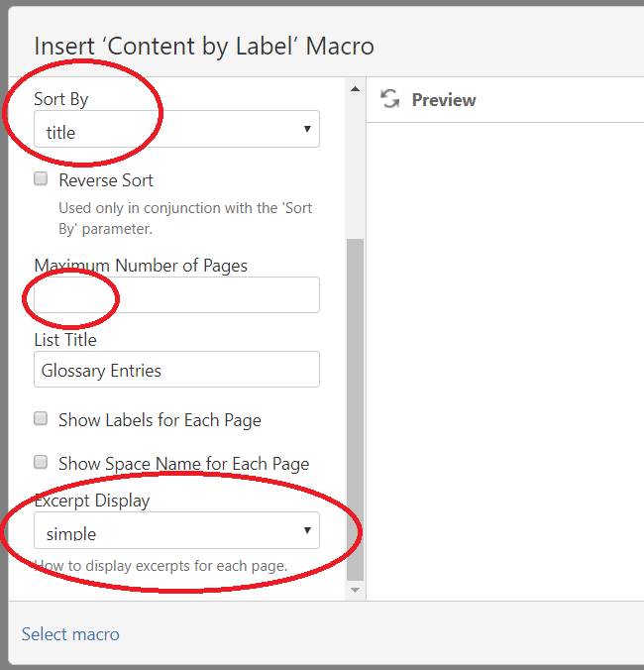Focus the Maximum Number of Pages field
Viewport: 644px width, 670px height.
click(x=176, y=294)
